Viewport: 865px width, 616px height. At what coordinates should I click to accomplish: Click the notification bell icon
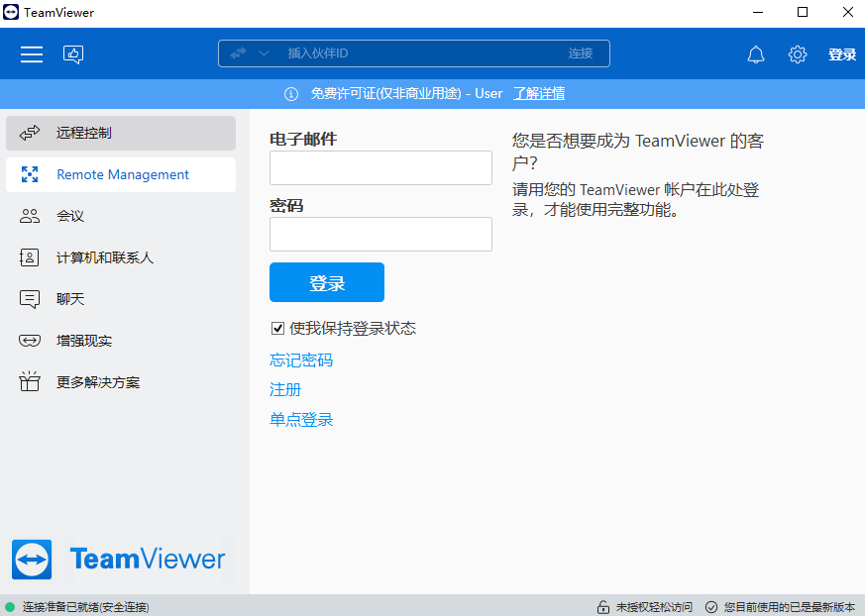tap(756, 53)
